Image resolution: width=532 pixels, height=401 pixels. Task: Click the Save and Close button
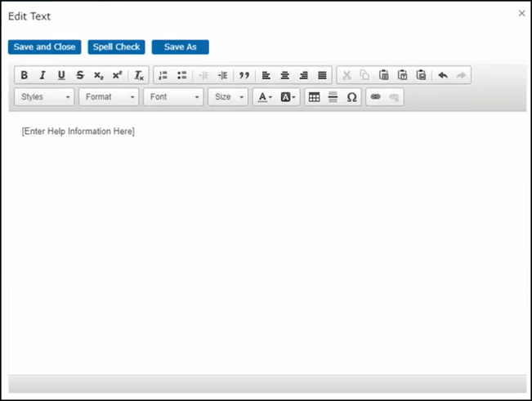click(x=45, y=47)
